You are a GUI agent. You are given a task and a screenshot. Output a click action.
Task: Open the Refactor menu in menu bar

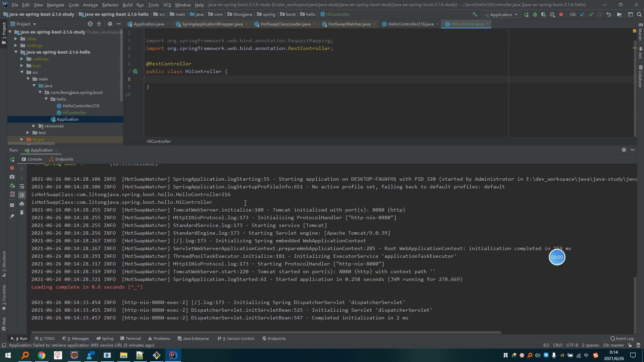coord(109,4)
